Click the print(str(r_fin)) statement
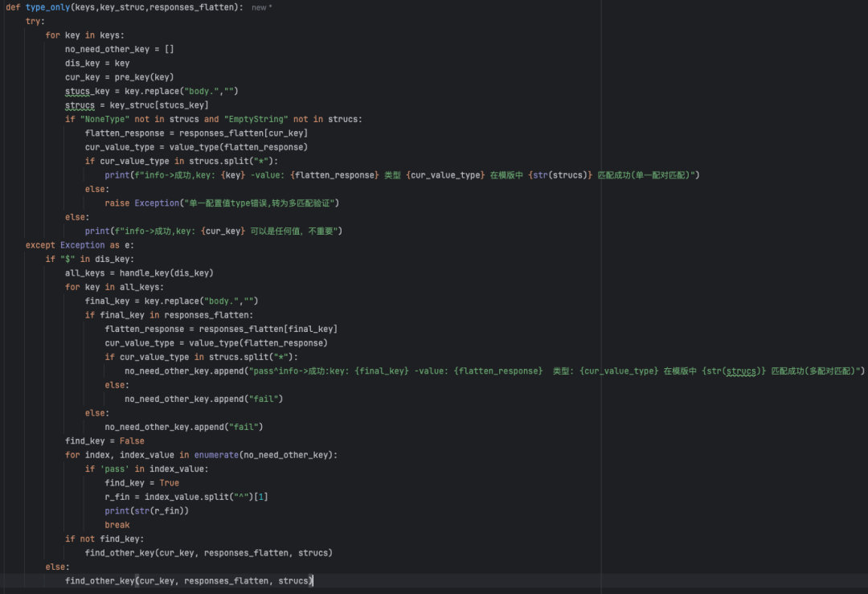This screenshot has height=594, width=868. click(147, 511)
